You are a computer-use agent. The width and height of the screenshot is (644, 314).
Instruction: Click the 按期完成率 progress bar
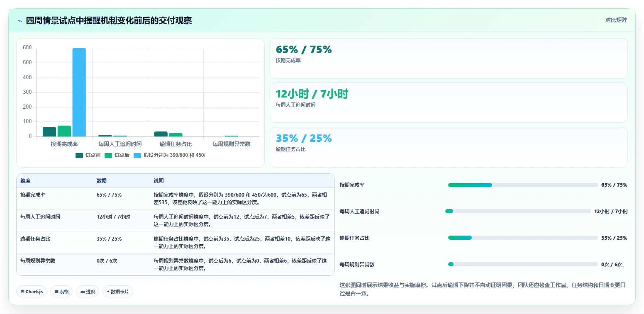[x=523, y=185]
